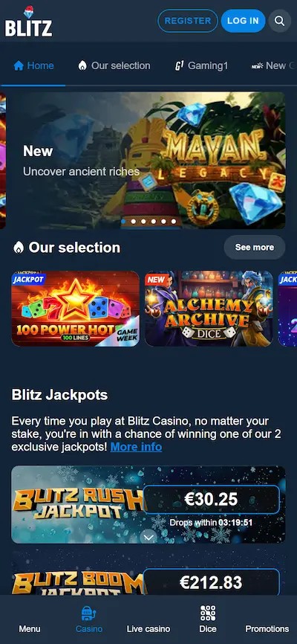This screenshot has height=644, width=297.
Task: Select the Casino slot machine icon
Action: [89, 613]
